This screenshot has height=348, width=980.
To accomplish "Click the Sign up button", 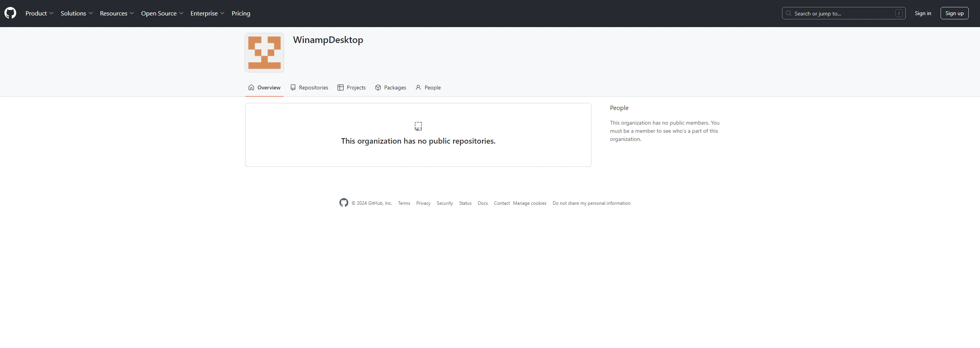I will coord(954,13).
